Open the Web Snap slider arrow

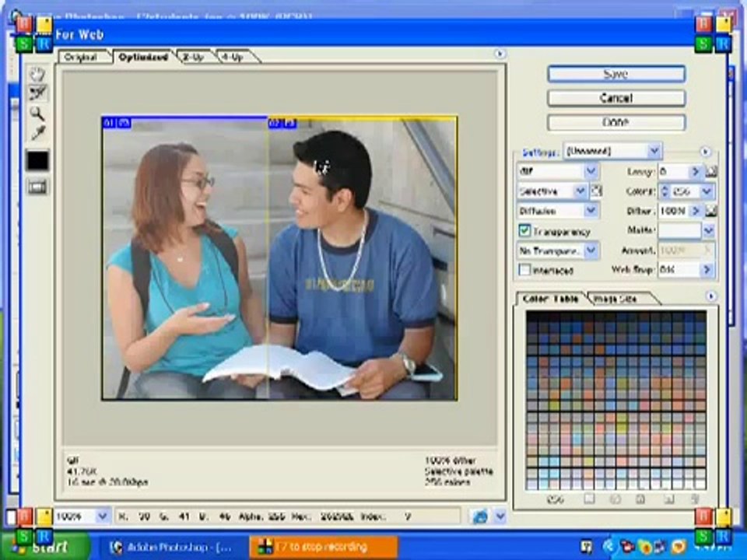tap(707, 270)
